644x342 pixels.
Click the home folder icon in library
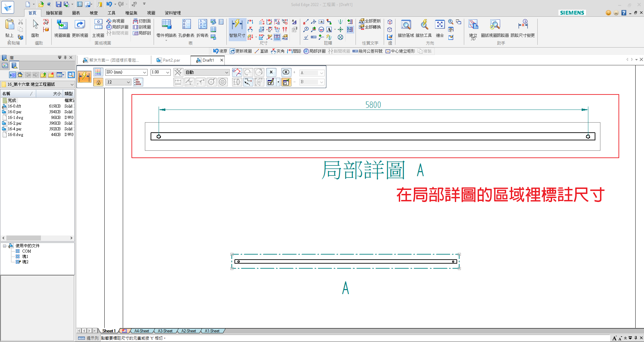pos(20,75)
